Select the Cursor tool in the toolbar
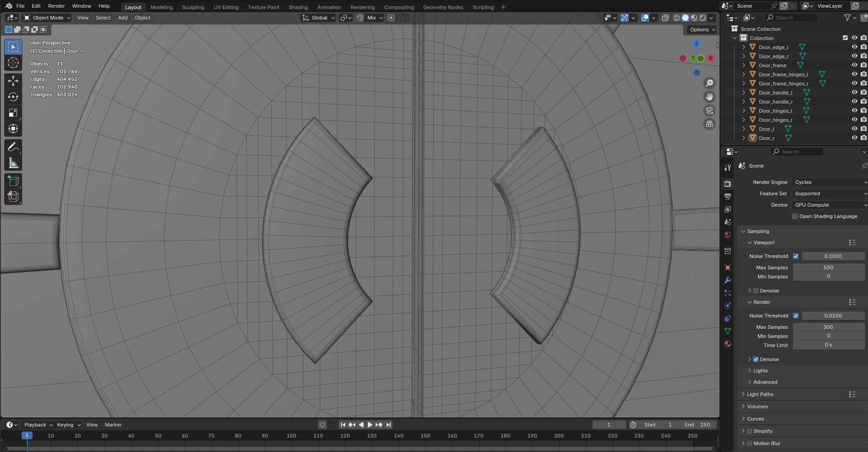The image size is (868, 452). click(x=13, y=63)
